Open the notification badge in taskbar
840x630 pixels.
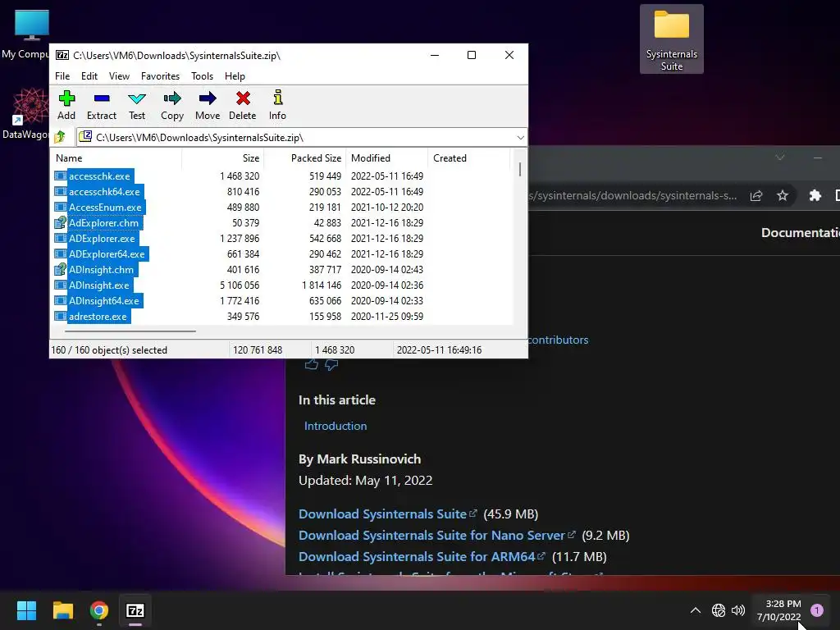[x=817, y=610]
